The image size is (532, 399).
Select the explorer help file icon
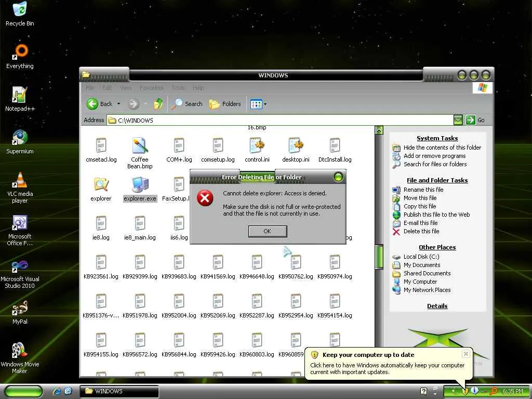101,189
